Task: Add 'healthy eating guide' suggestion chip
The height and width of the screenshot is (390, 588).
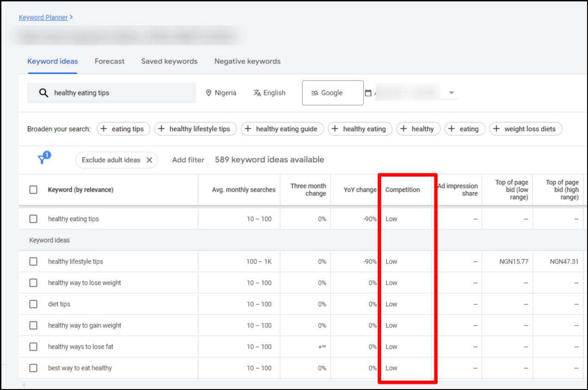Action: pyautogui.click(x=282, y=129)
